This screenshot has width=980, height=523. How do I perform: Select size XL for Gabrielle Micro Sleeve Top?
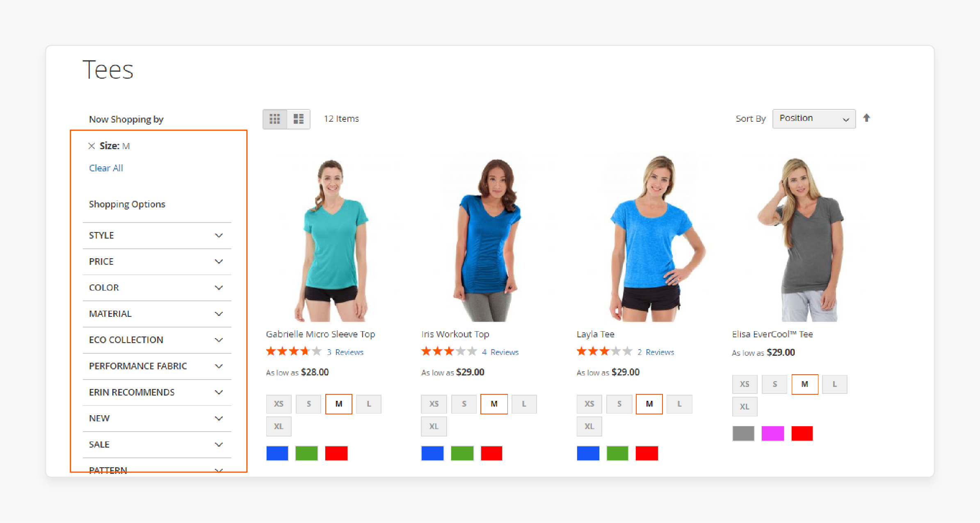pyautogui.click(x=279, y=427)
